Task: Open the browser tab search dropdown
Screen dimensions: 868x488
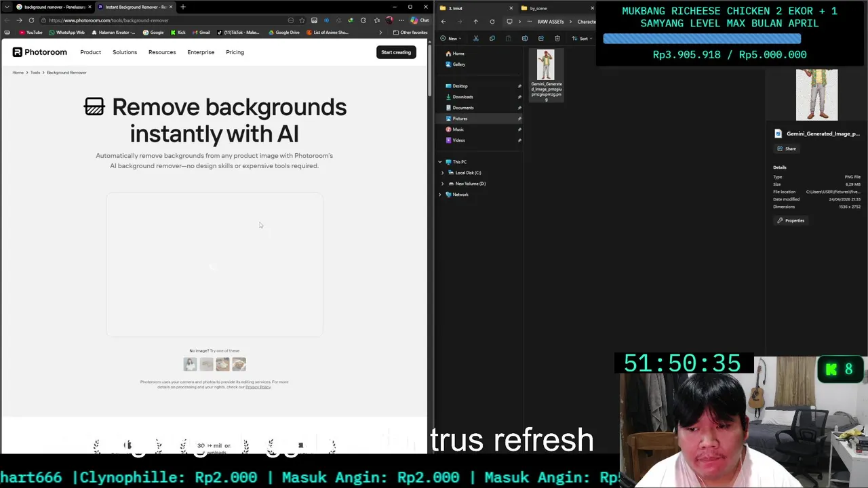Action: click(x=7, y=7)
